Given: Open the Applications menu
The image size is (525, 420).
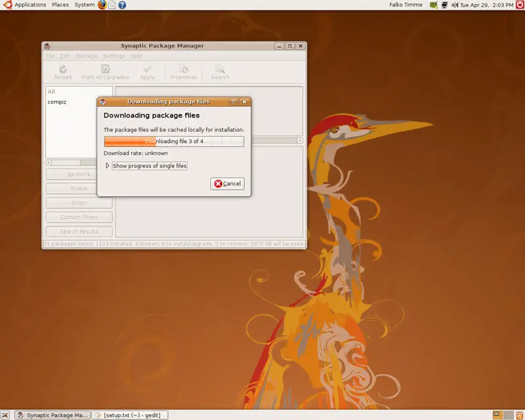Looking at the screenshot, I should 30,5.
